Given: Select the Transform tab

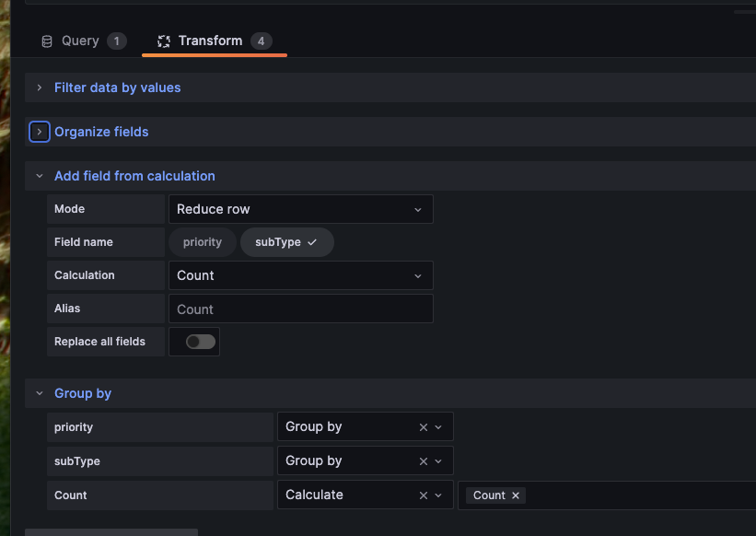Looking at the screenshot, I should point(214,41).
